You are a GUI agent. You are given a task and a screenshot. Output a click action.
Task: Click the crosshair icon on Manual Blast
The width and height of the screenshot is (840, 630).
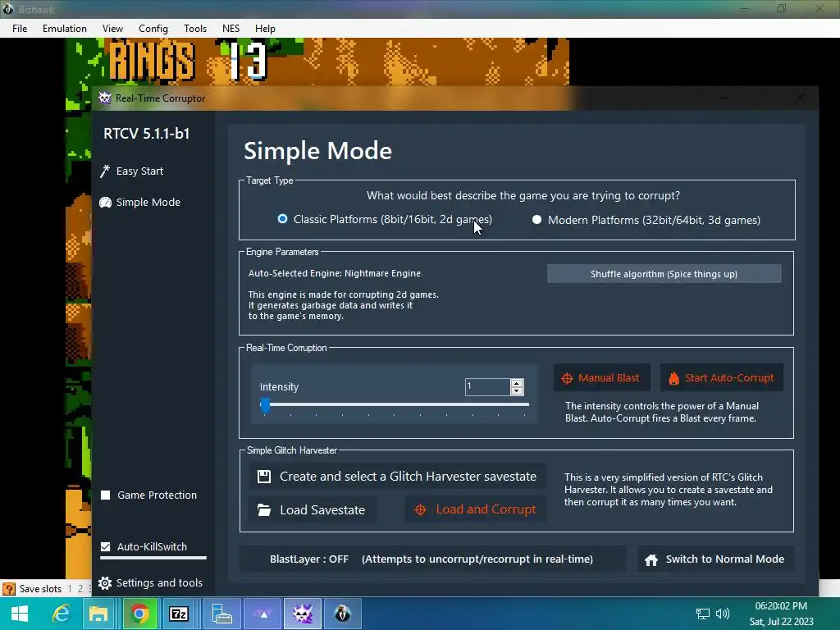tap(567, 378)
